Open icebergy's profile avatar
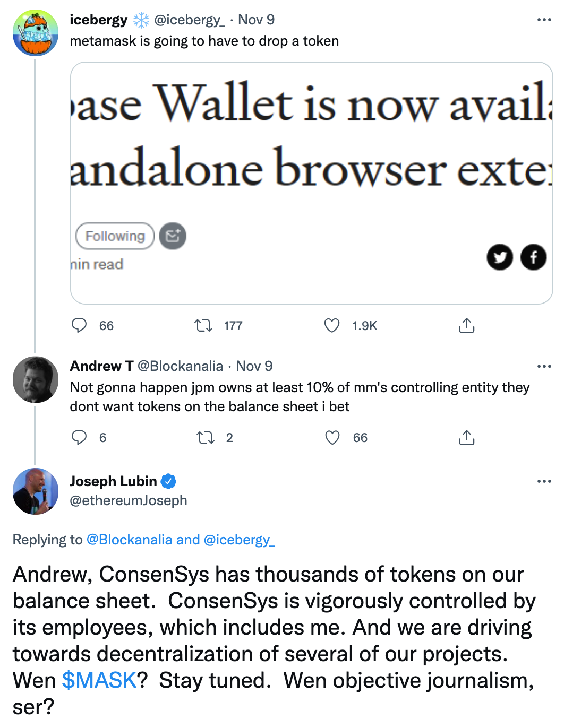564x728 pixels. coord(36,33)
